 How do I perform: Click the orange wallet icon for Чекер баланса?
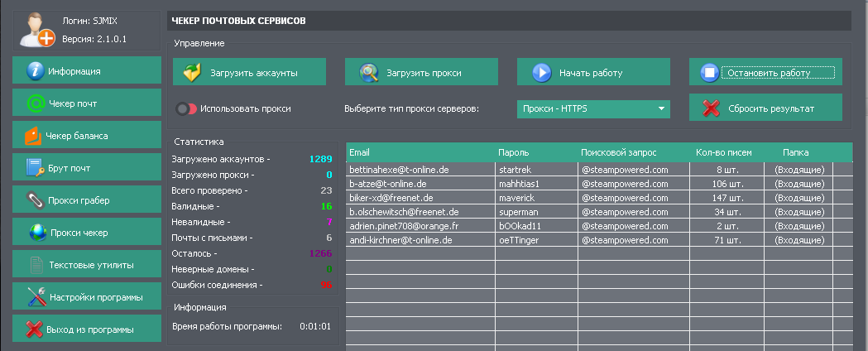pos(34,136)
